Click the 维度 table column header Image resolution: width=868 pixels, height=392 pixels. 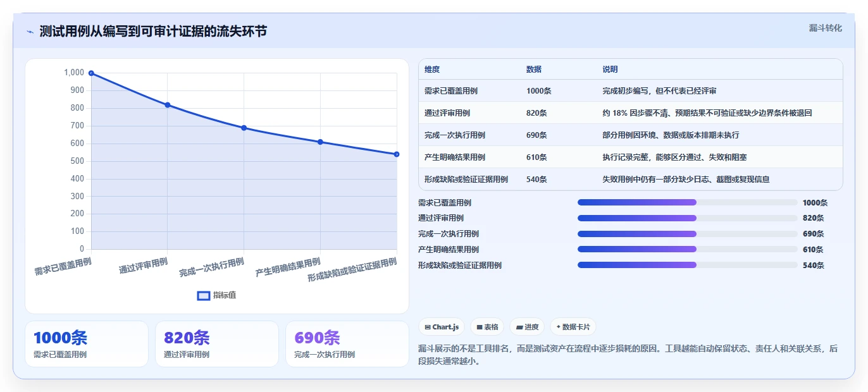432,70
